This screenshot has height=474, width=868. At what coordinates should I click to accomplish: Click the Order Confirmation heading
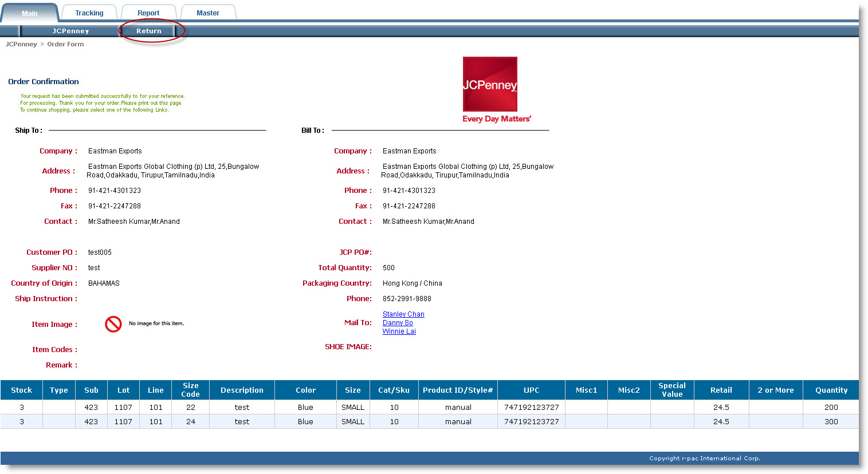tap(44, 82)
